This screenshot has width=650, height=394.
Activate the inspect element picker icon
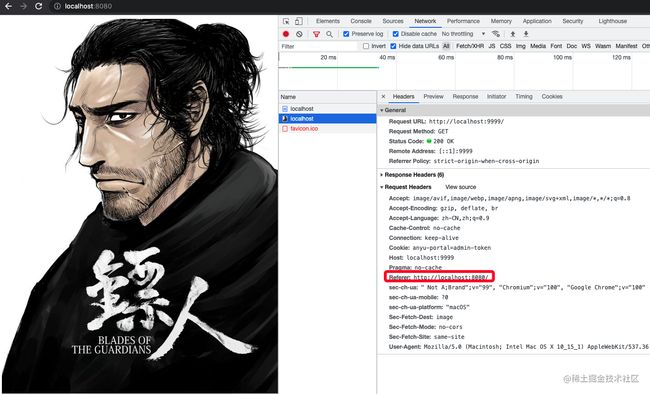[x=286, y=21]
